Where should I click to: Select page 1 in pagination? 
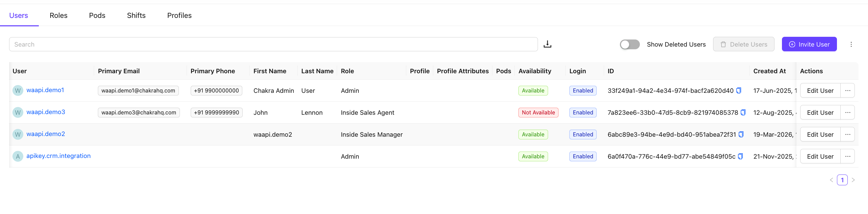click(842, 180)
